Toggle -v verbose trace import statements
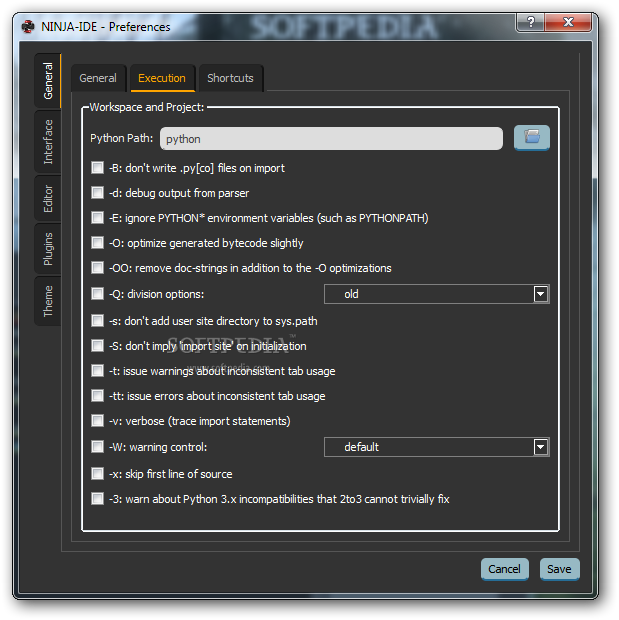The width and height of the screenshot is (619, 620). tap(97, 420)
